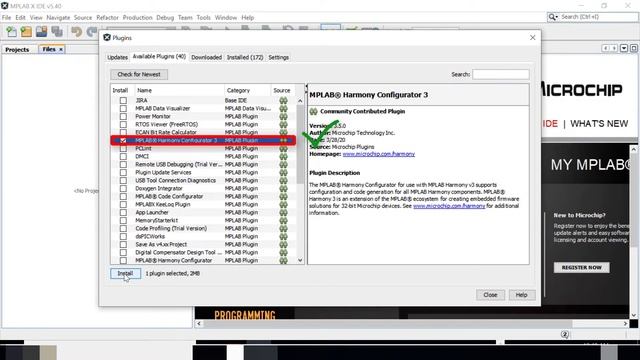Select the RTOS Viewer (FreeRTOS) checkbox
The image size is (640, 360).
tap(123, 124)
